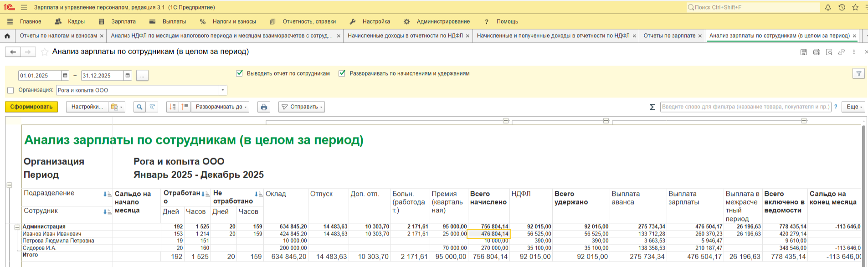Click the end date field 31.12.2025
Screen dimensions: 868x267
pos(102,76)
